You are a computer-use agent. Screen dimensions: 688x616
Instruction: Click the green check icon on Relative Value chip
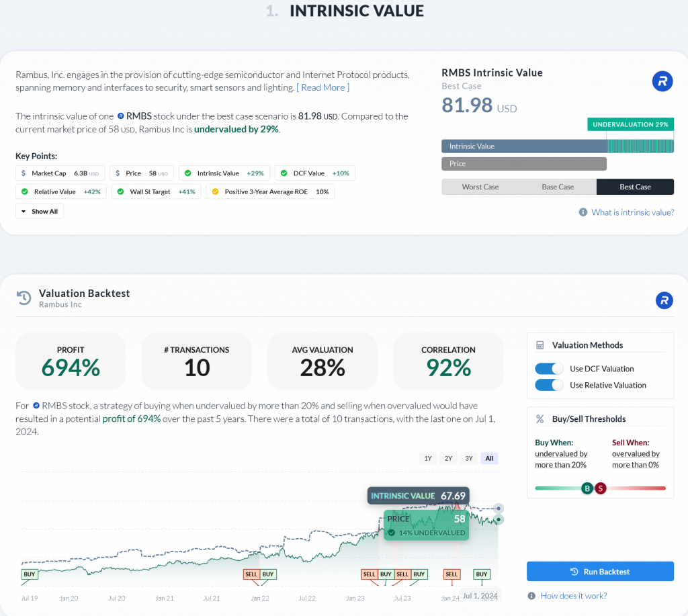25,191
